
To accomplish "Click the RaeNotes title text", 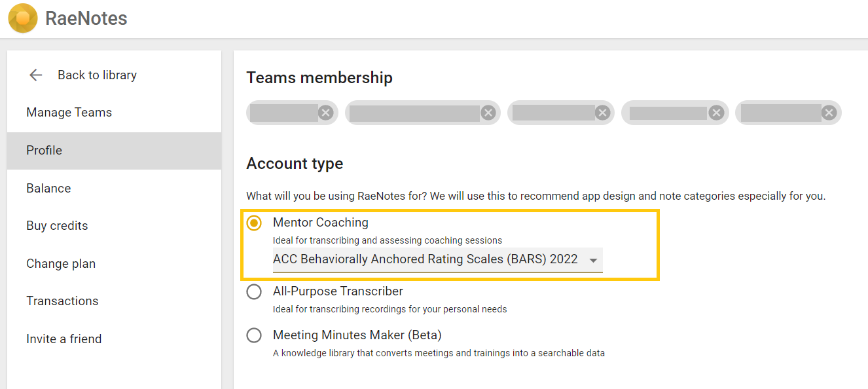I will pos(86,18).
